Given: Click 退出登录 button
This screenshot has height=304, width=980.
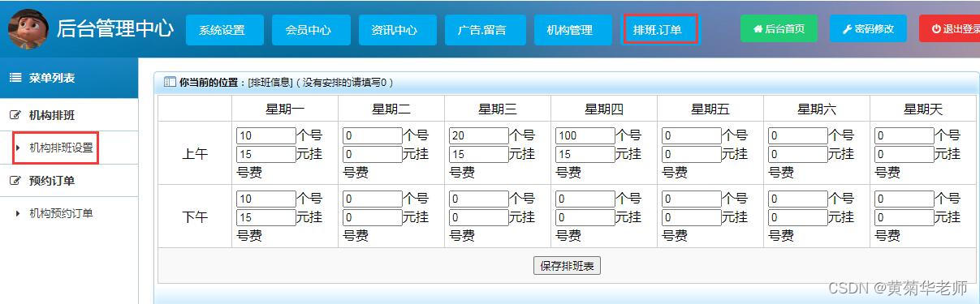Looking at the screenshot, I should pos(950,28).
